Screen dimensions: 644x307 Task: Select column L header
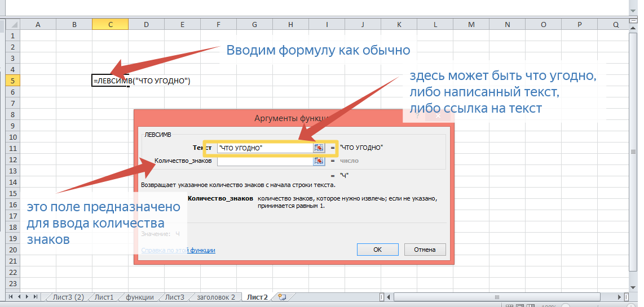coord(435,25)
